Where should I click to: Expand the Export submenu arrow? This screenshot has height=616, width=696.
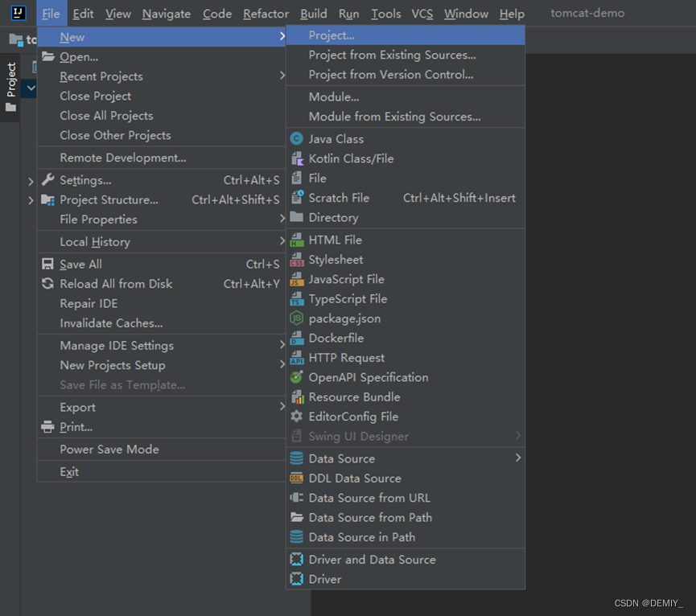tap(282, 407)
